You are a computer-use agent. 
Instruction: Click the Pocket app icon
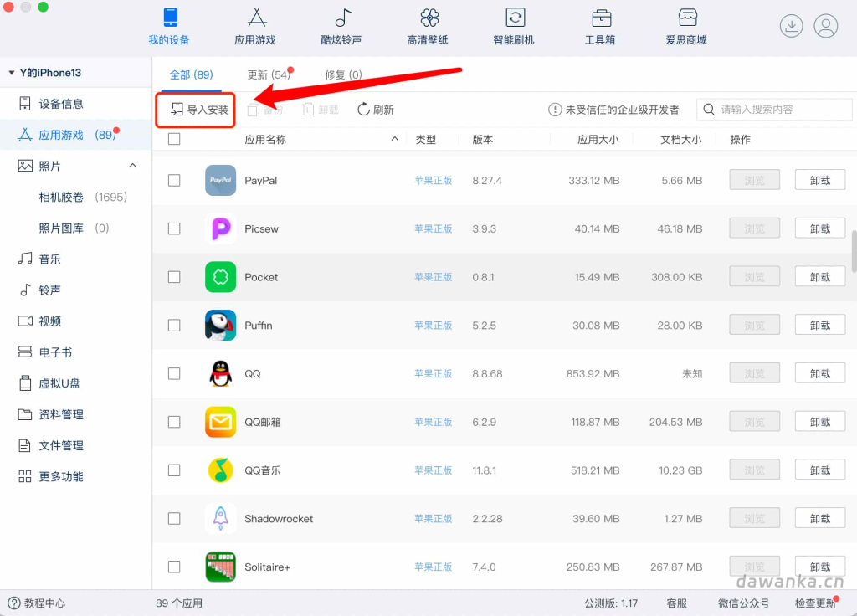[x=220, y=277]
